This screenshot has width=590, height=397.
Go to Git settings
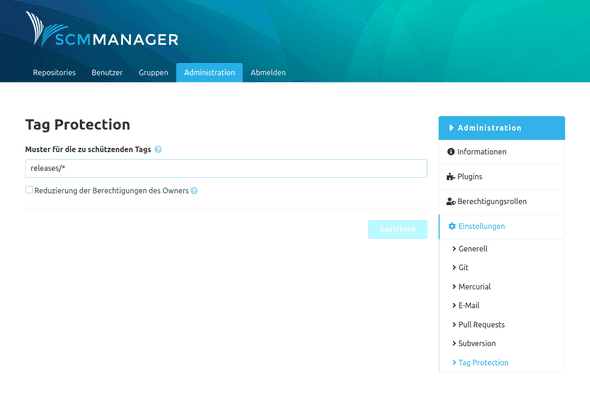tap(463, 268)
